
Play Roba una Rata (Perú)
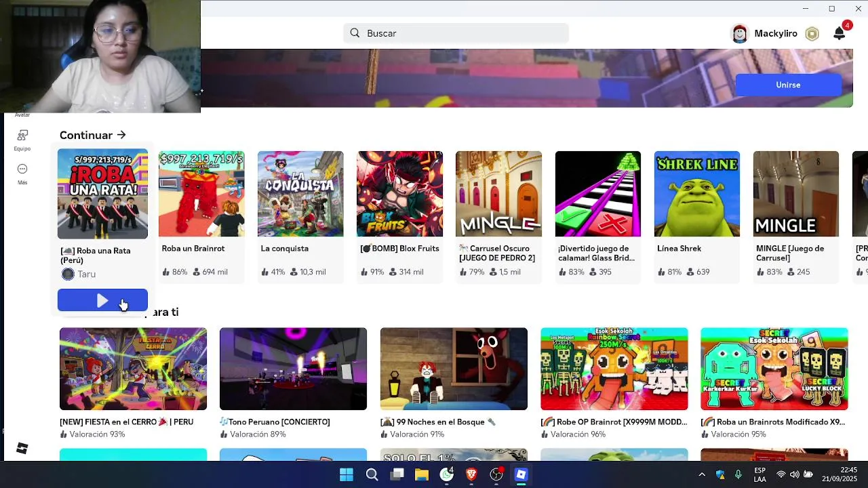pyautogui.click(x=102, y=300)
